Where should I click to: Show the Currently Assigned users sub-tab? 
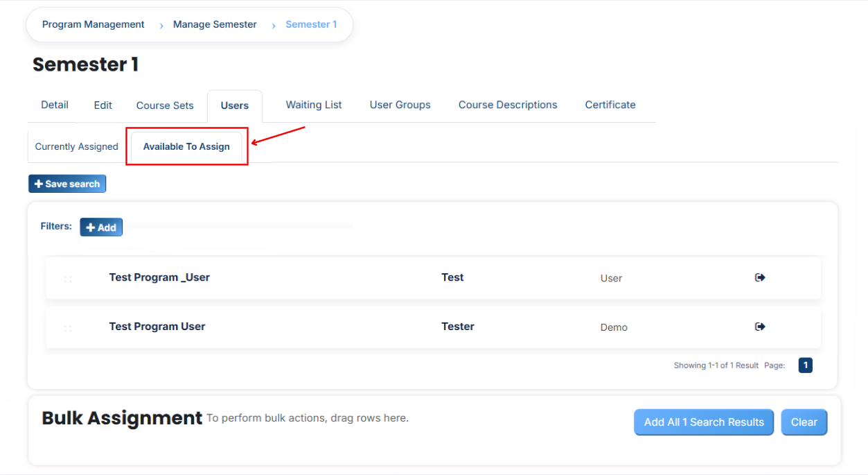point(77,146)
